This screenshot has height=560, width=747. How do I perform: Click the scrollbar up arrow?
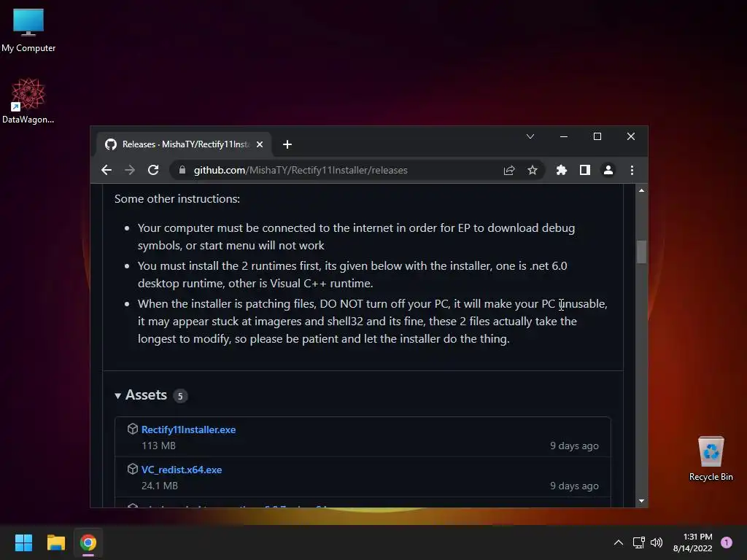coord(642,190)
